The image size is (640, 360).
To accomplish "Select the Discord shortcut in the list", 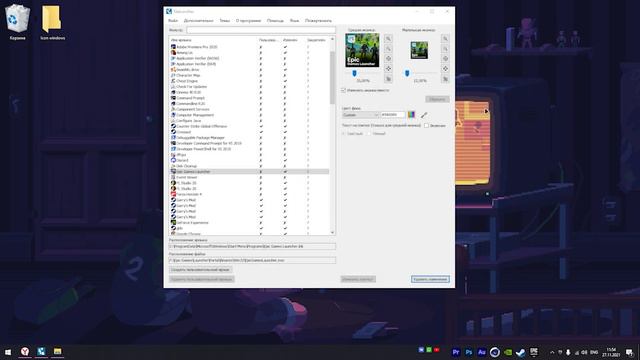I will [x=249, y=160].
